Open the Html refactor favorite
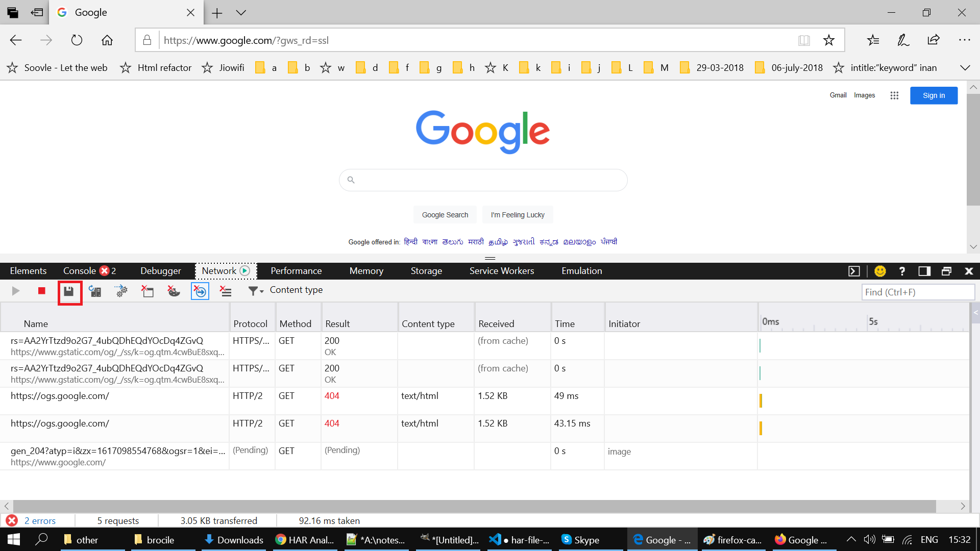 [156, 68]
